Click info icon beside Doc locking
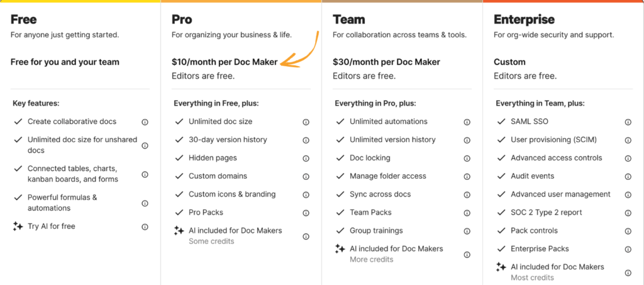The width and height of the screenshot is (644, 285). (x=467, y=159)
